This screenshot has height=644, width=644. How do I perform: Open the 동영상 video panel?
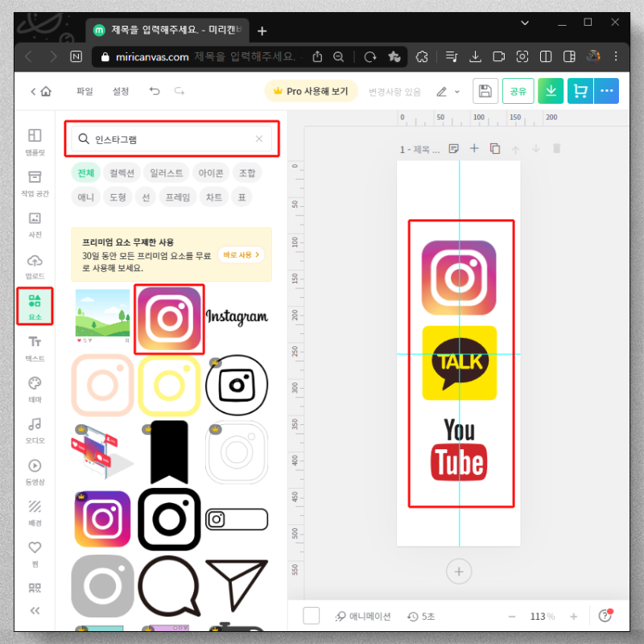[35, 472]
